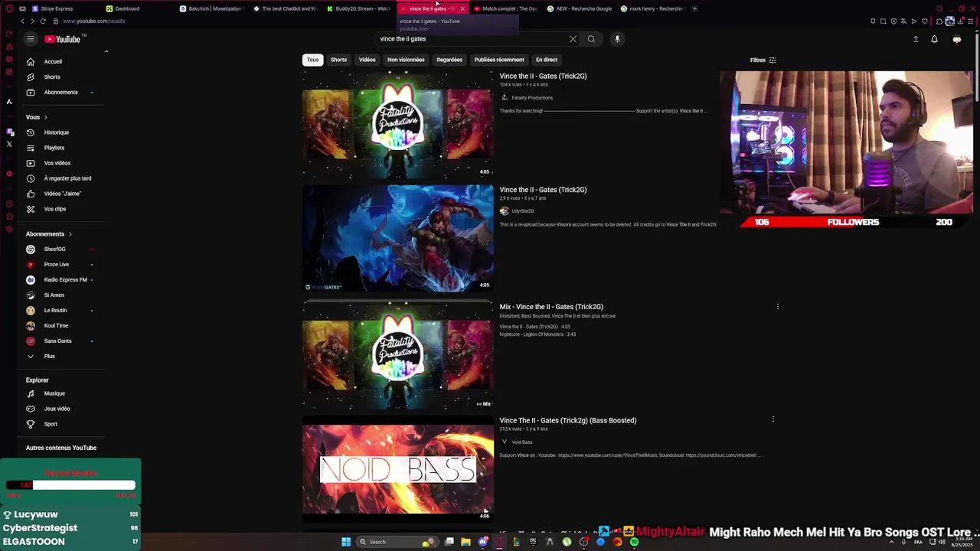This screenshot has height=551, width=980.
Task: Click the Vos clips scissors icon
Action: pyautogui.click(x=31, y=209)
